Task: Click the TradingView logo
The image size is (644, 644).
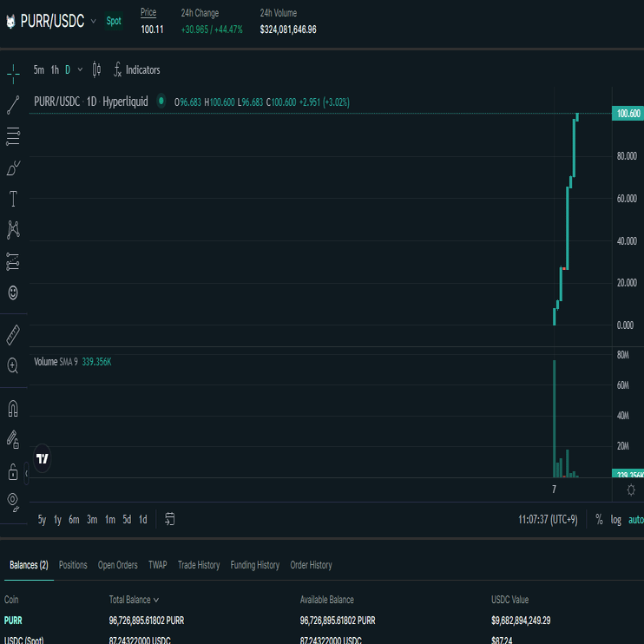Action: pos(43,458)
